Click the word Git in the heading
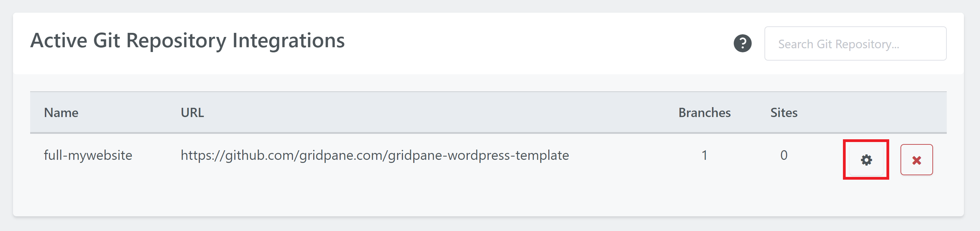The width and height of the screenshot is (980, 231). 107,41
